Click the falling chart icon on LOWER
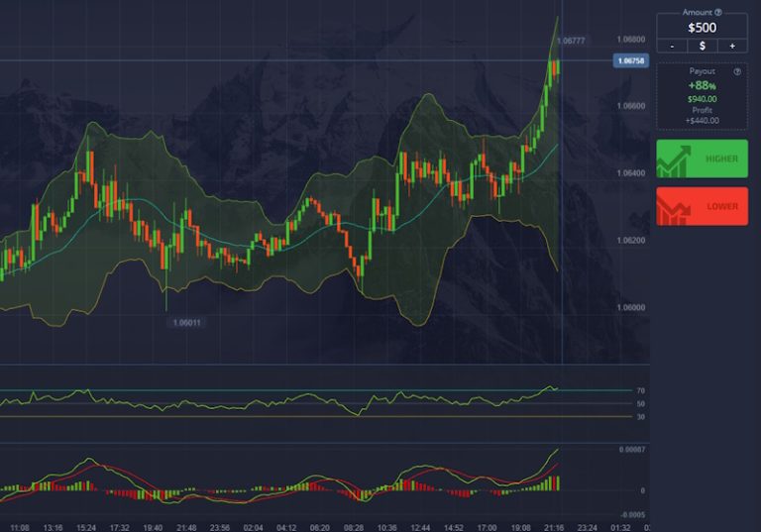Image resolution: width=761 pixels, height=532 pixels. point(673,209)
